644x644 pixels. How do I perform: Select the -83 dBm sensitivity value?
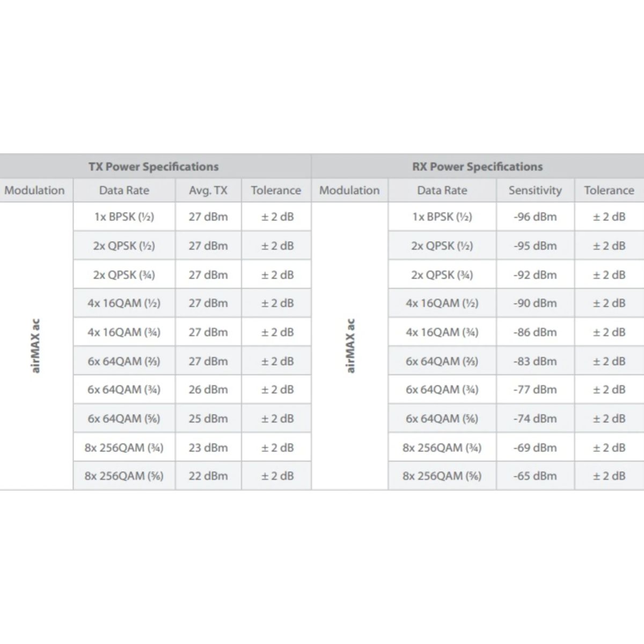click(535, 361)
